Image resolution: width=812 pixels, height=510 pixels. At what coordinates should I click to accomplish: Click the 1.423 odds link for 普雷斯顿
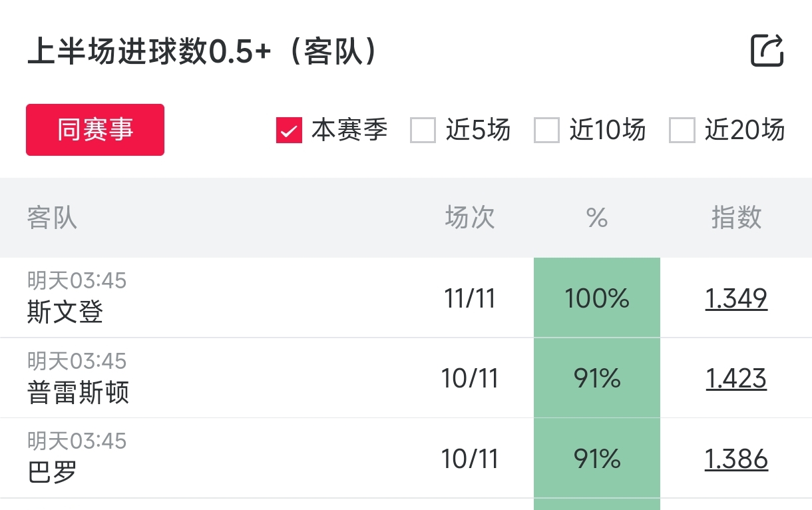click(x=736, y=379)
